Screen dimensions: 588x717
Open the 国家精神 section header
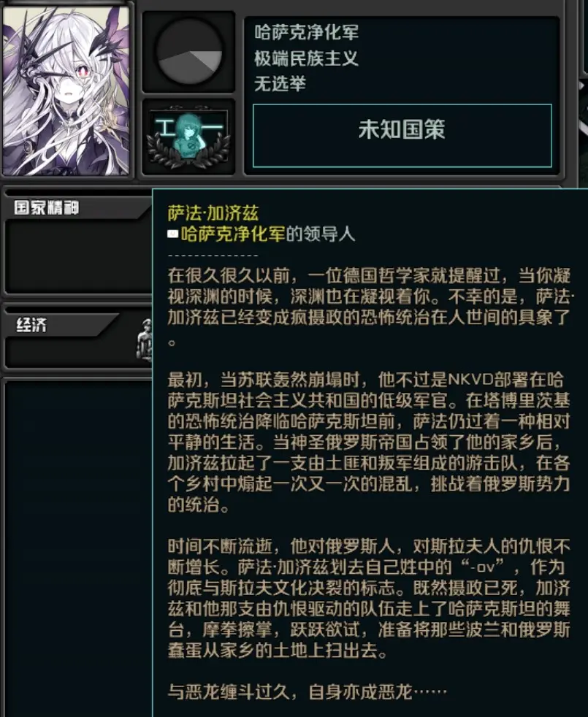point(46,207)
